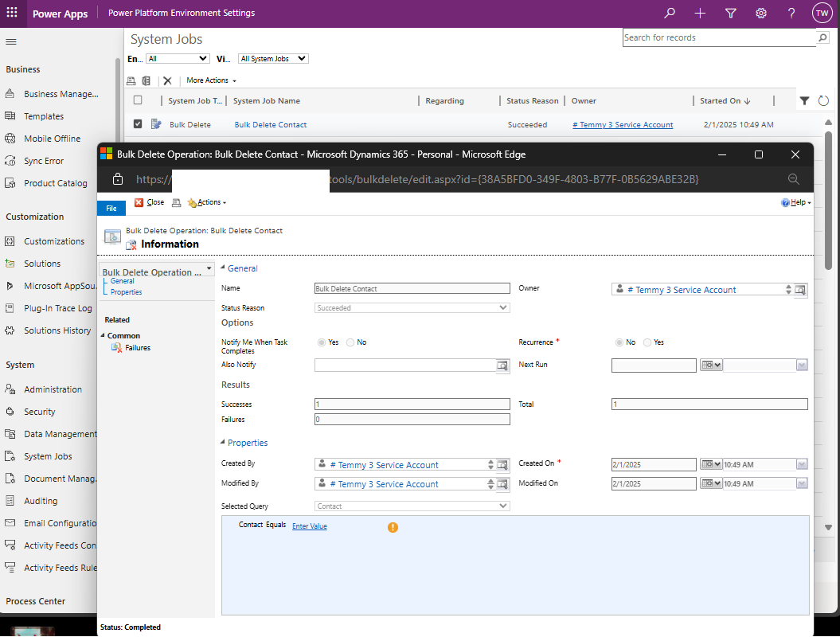Screen dimensions: 840x637
Task: Open the settings gear icon
Action: [760, 13]
